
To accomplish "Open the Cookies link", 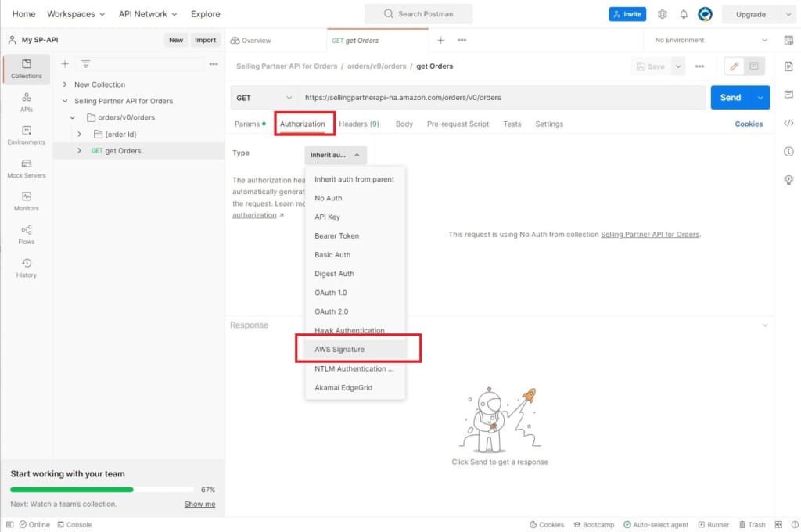I will coord(749,124).
